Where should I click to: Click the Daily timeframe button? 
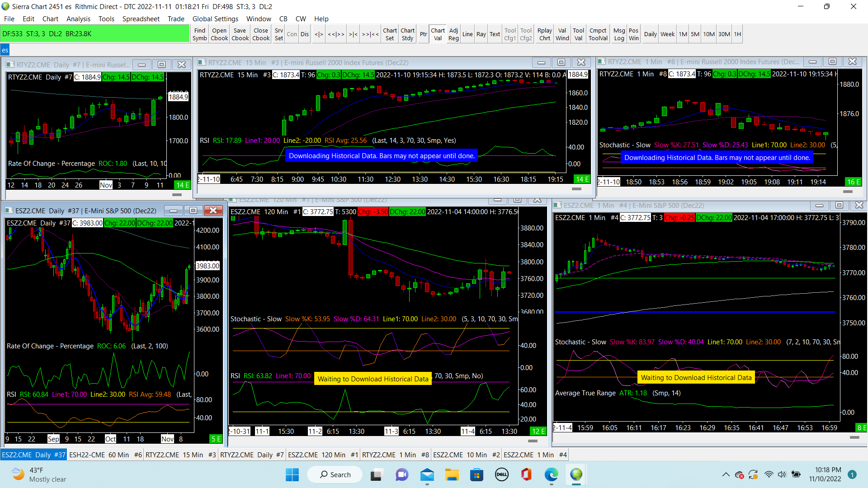coord(650,34)
